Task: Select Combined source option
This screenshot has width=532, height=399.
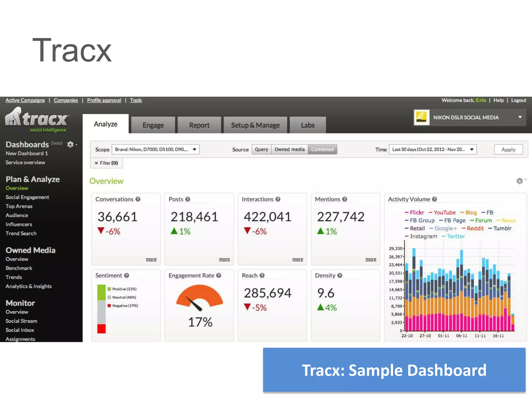Action: click(322, 149)
